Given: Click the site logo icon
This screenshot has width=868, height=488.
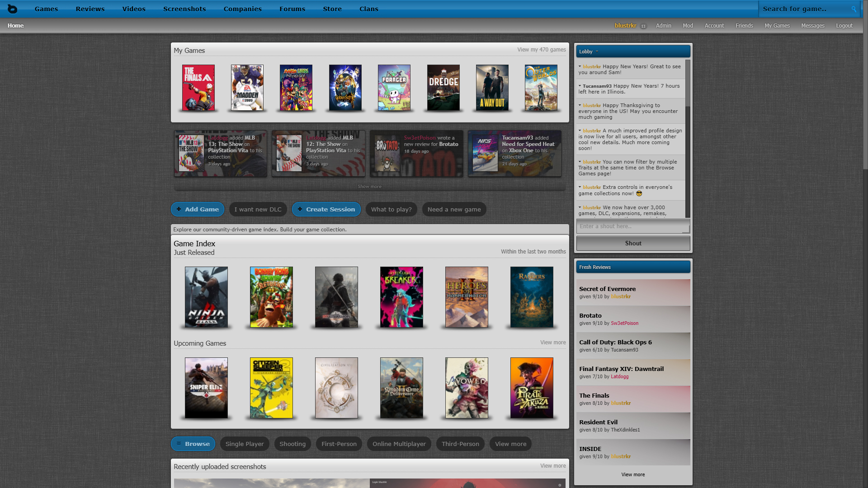Looking at the screenshot, I should [12, 9].
